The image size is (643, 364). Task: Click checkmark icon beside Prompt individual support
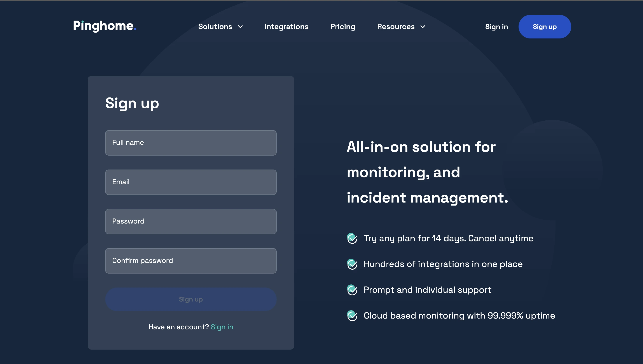point(352,290)
